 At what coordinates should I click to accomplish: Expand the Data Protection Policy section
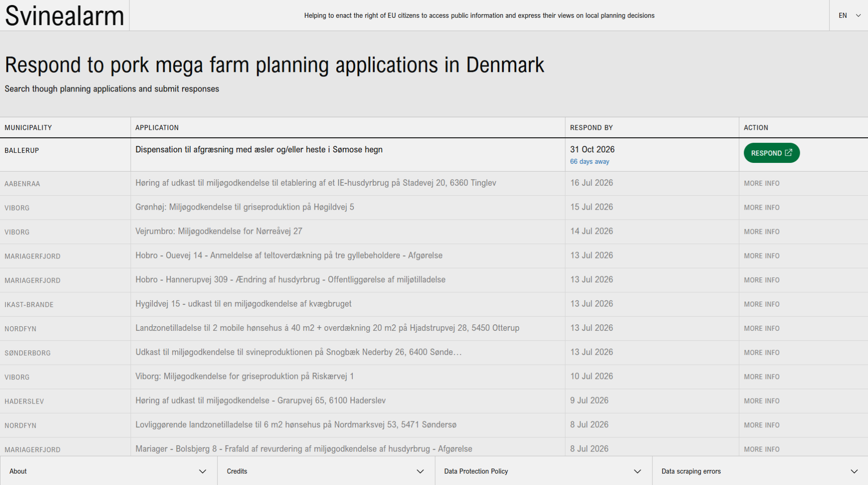(x=543, y=471)
